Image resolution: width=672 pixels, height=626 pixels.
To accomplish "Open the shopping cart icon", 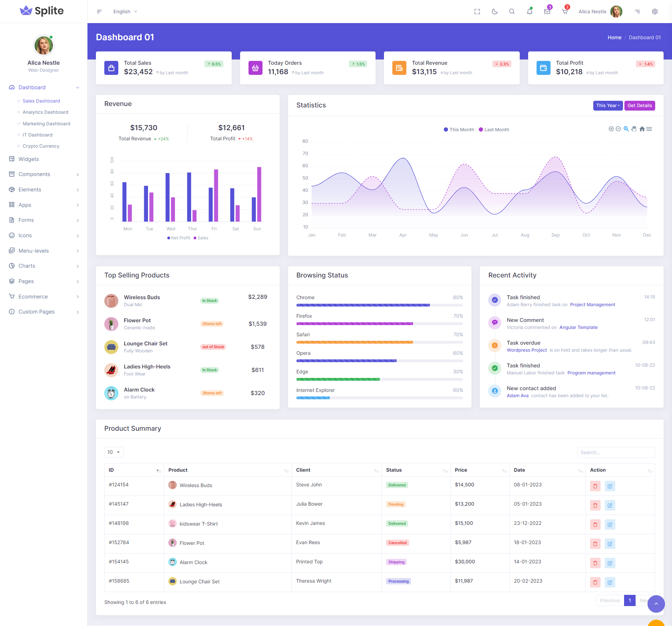I will pyautogui.click(x=565, y=12).
